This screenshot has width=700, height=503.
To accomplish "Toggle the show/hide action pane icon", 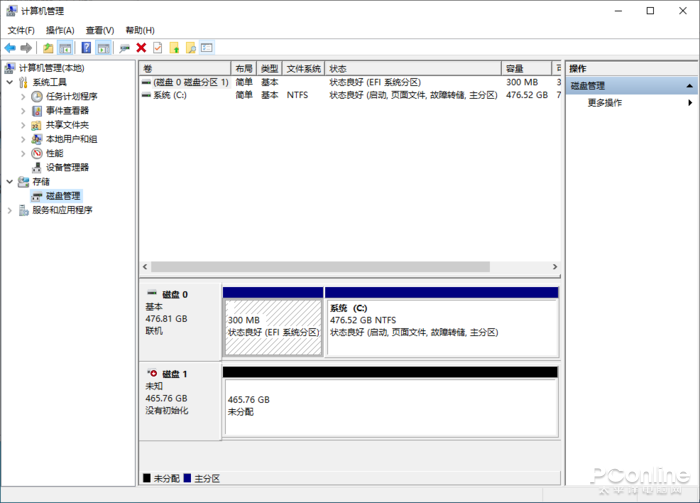I will 103,48.
